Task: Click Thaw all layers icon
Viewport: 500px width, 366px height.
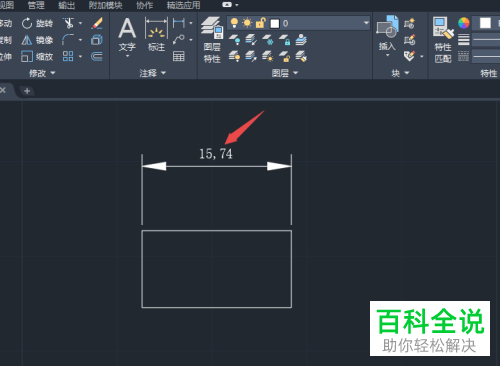Action: tap(268, 56)
